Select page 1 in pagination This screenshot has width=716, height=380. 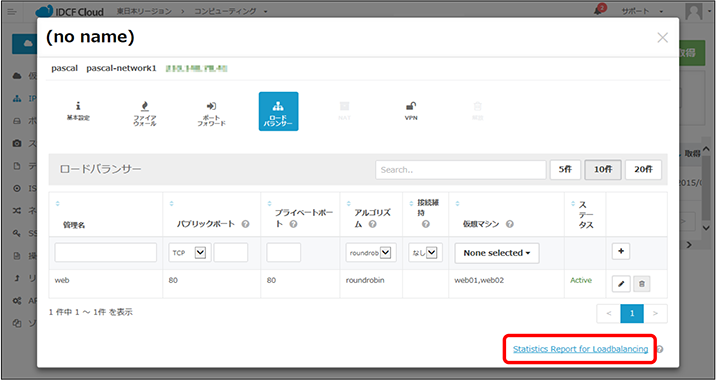632,313
